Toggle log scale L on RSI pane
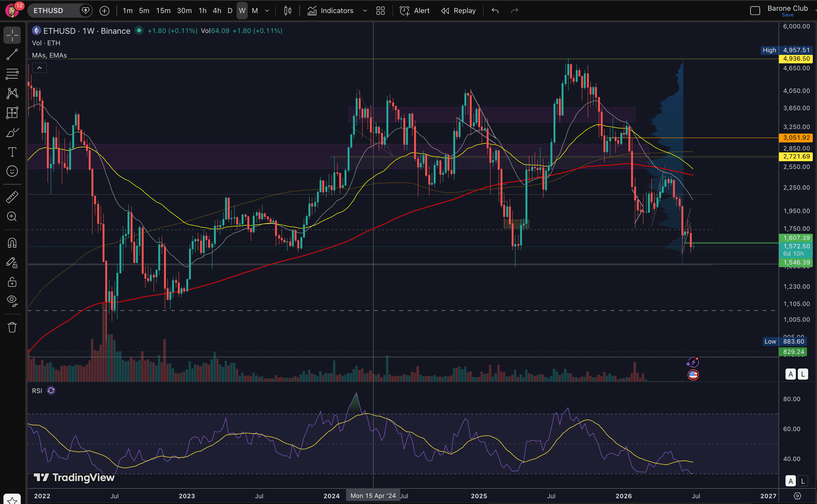The width and height of the screenshot is (817, 504). (803, 481)
